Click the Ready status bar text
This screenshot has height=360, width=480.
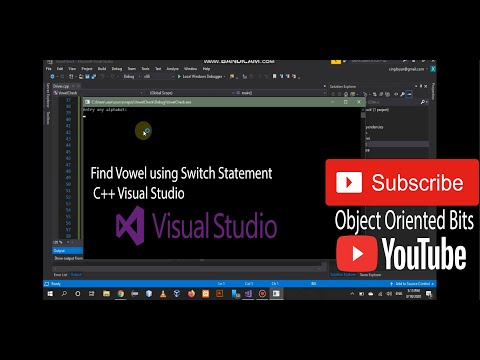[56, 284]
